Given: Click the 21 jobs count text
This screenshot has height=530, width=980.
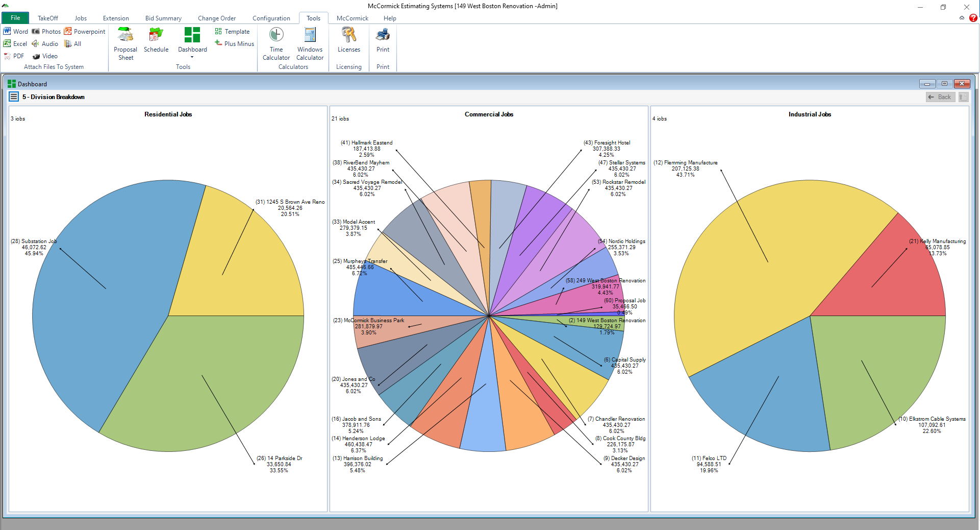Looking at the screenshot, I should tap(340, 118).
